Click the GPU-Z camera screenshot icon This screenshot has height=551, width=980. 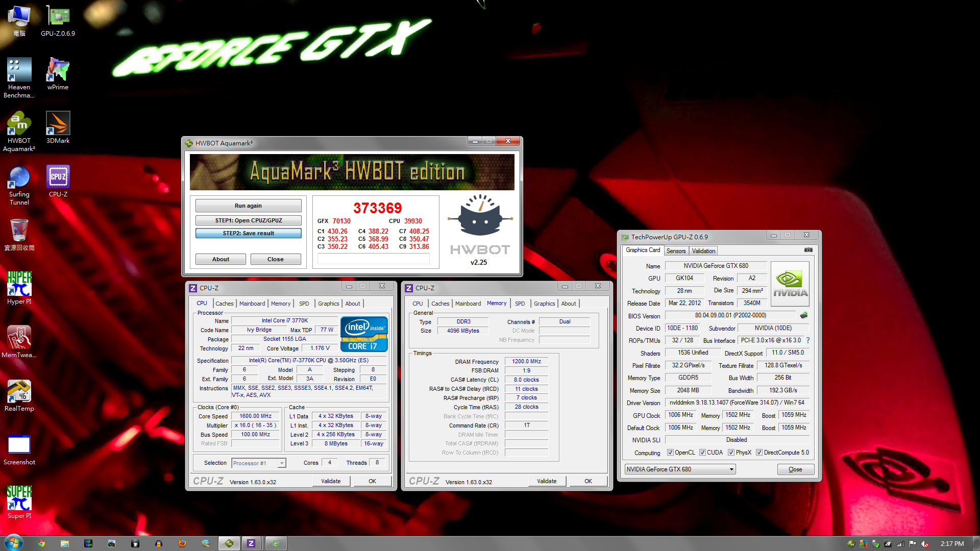(808, 250)
